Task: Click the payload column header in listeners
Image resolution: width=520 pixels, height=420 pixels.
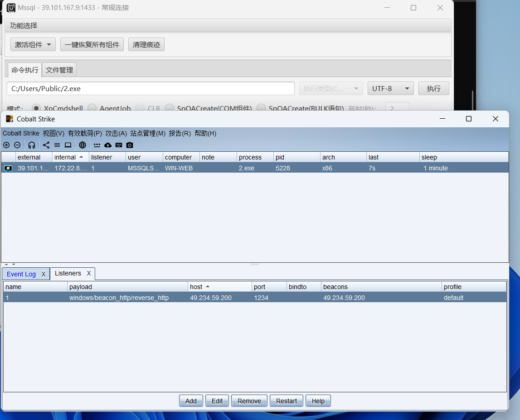Action: (x=127, y=287)
